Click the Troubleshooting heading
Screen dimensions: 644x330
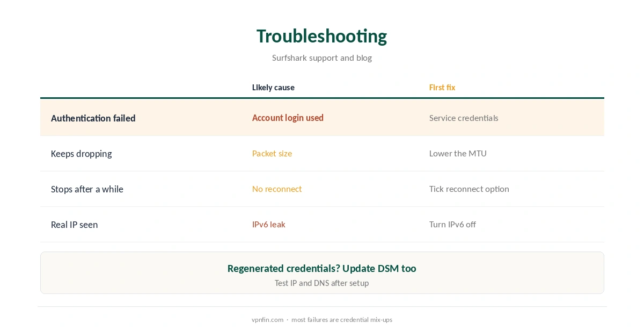point(321,36)
